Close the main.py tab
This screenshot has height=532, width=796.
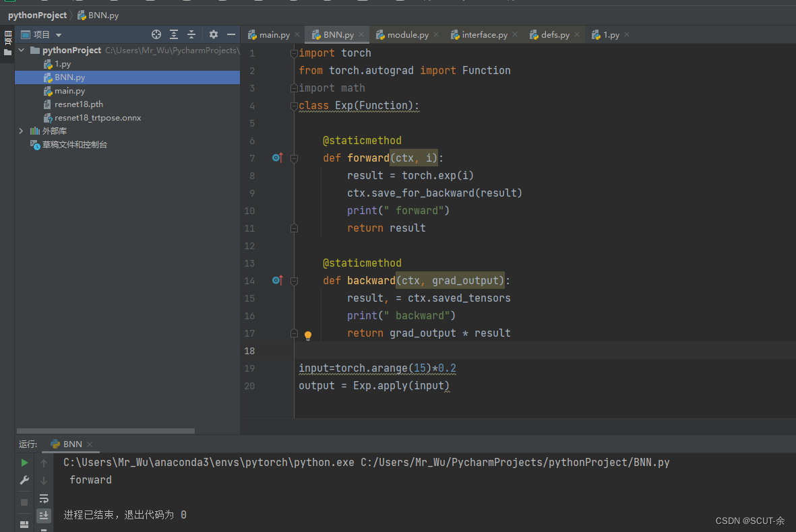tap(297, 34)
